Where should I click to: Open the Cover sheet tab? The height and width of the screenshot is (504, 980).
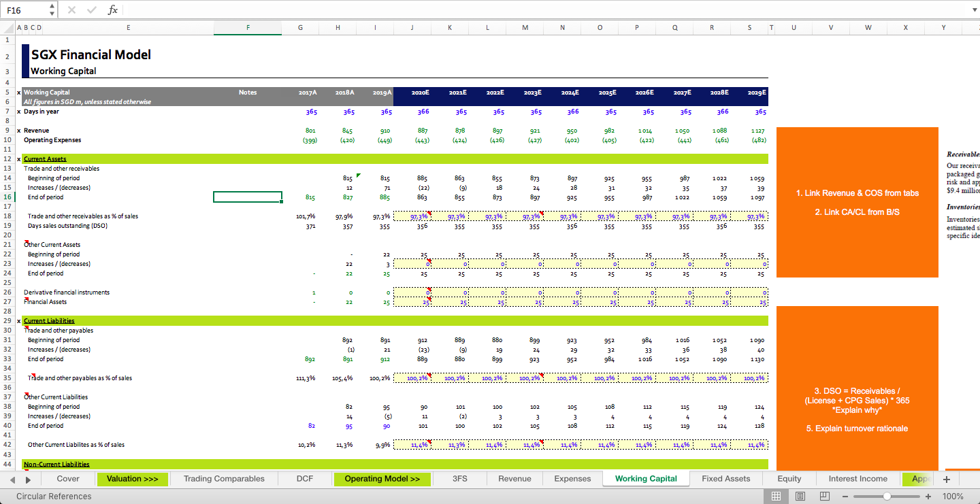[x=68, y=479]
